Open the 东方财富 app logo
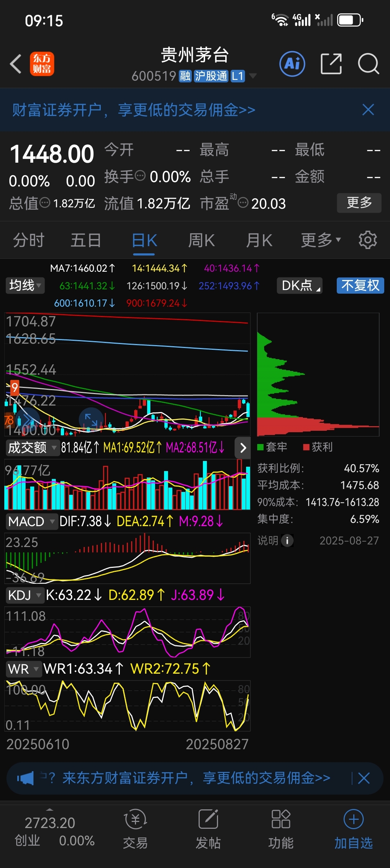 42,64
